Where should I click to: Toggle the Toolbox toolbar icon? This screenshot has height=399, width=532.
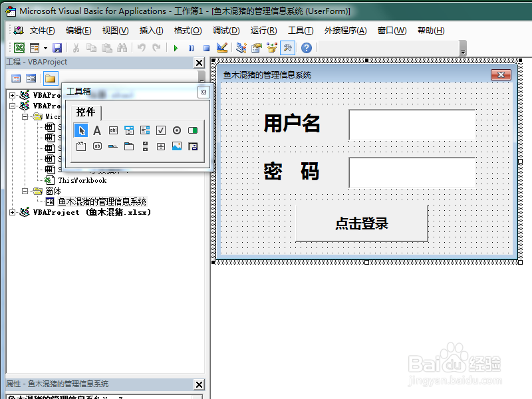click(287, 48)
